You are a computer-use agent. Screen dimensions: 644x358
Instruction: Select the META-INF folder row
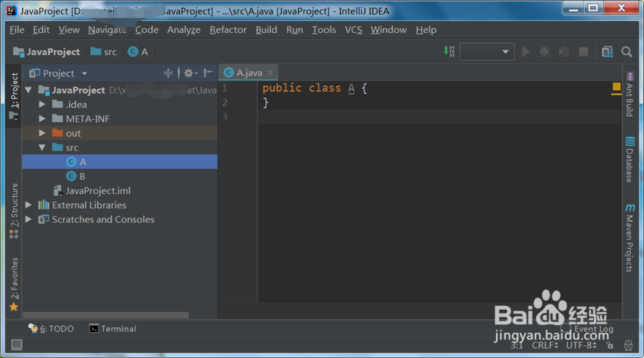point(120,118)
